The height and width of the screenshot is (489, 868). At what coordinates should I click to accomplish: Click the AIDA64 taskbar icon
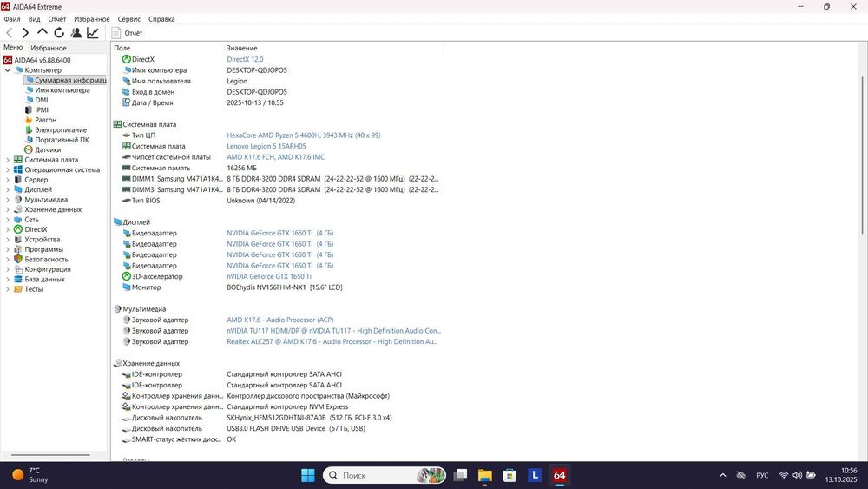(560, 475)
